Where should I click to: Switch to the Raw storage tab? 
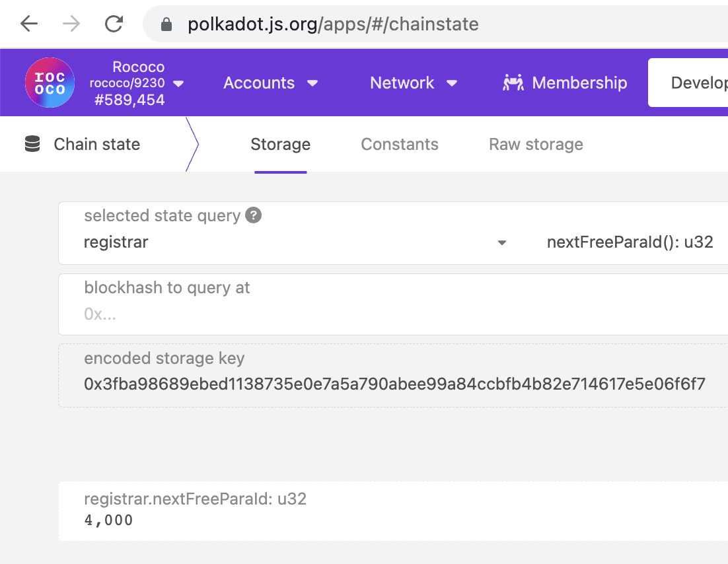536,144
